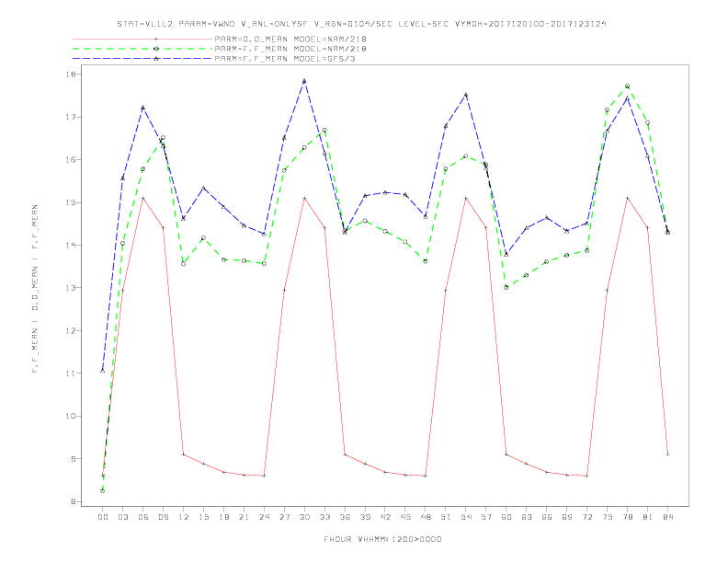
Task: Click x-axis tick label 63
Action: click(527, 517)
